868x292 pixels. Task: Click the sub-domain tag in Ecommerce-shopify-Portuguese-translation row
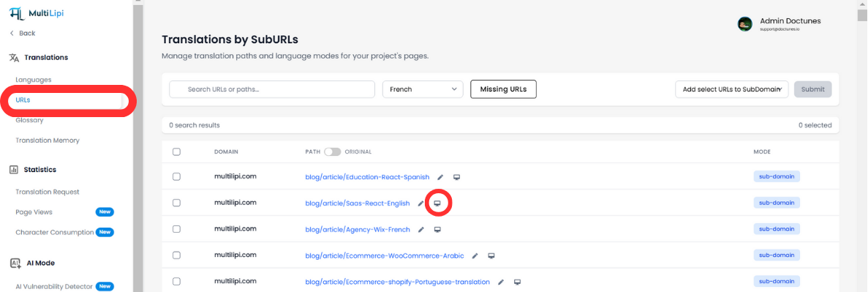pyautogui.click(x=777, y=282)
